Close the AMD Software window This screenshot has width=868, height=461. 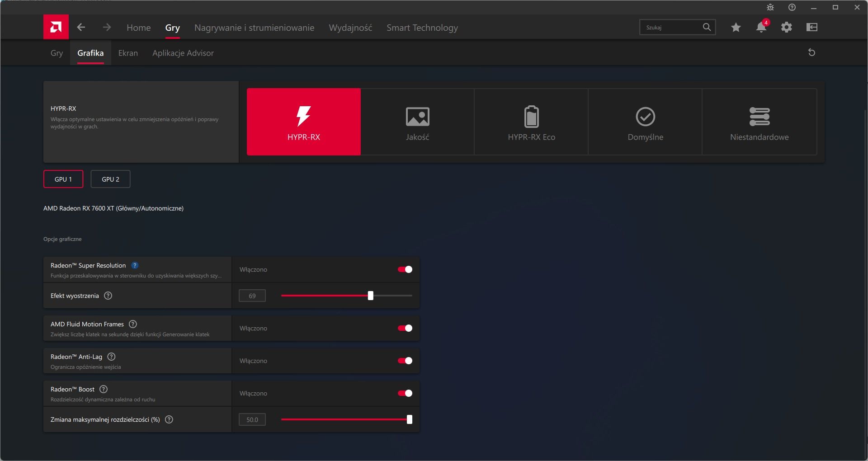857,7
